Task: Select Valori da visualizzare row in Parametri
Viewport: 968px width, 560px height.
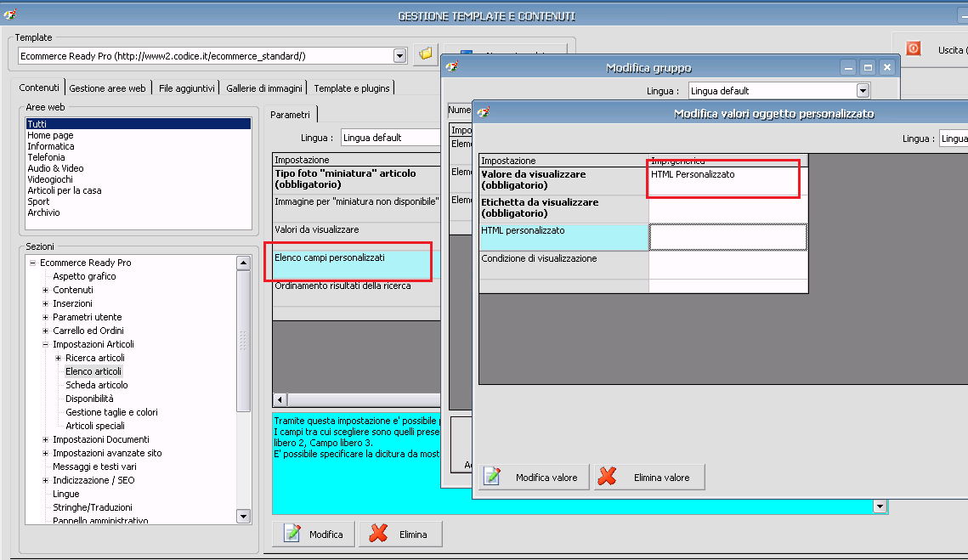Action: click(356, 236)
